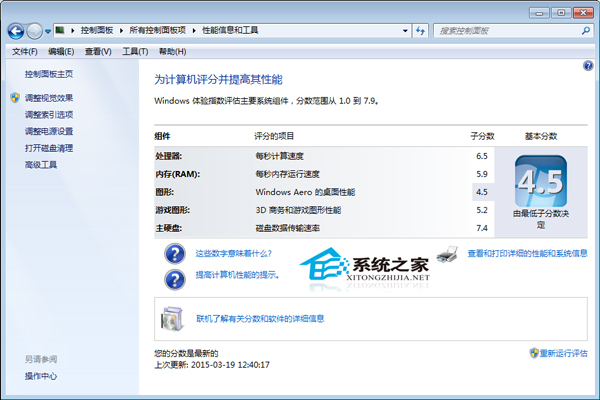Open 查看和打印详细的性能和系统信息 link

[x=527, y=253]
